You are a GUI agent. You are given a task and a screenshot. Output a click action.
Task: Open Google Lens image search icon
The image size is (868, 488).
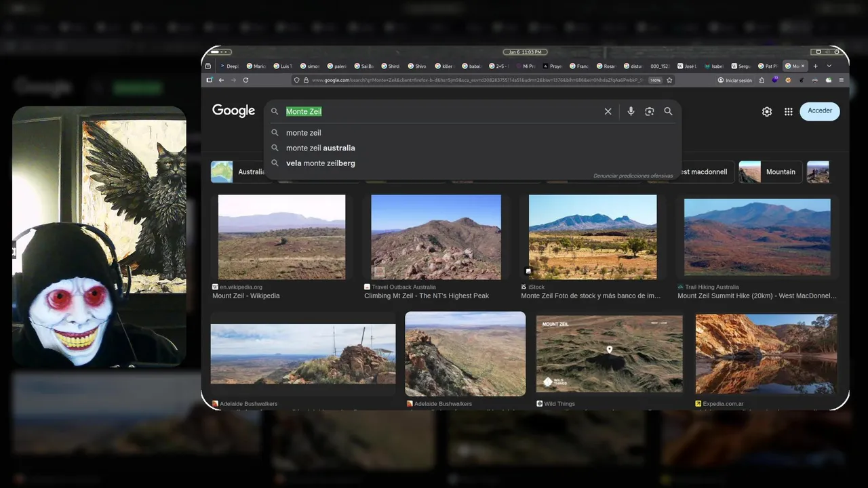coord(649,111)
